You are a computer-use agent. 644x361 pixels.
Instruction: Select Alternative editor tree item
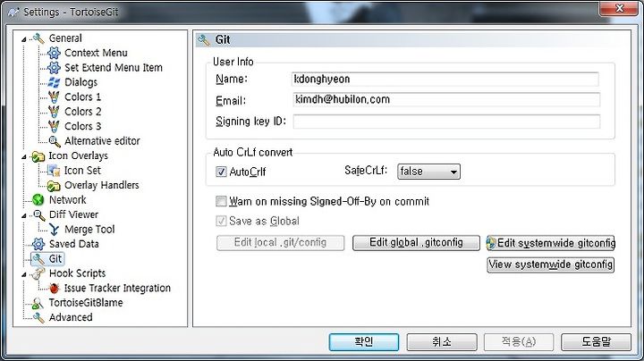[102, 141]
